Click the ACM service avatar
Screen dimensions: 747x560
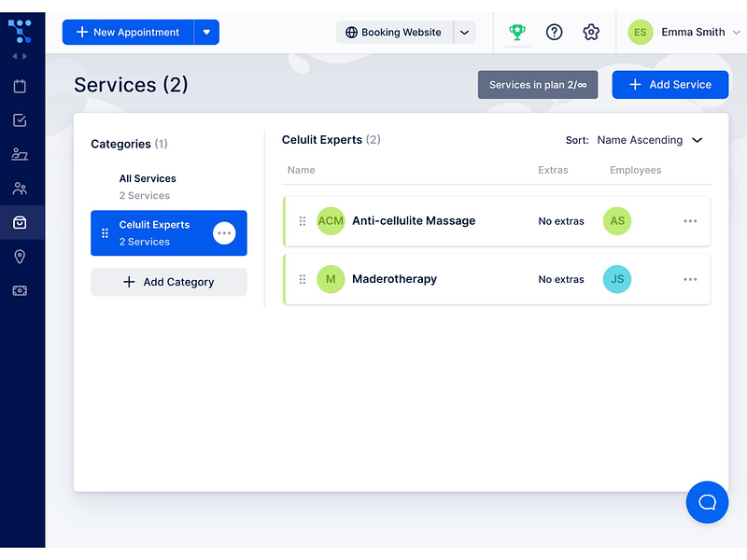pyautogui.click(x=331, y=221)
